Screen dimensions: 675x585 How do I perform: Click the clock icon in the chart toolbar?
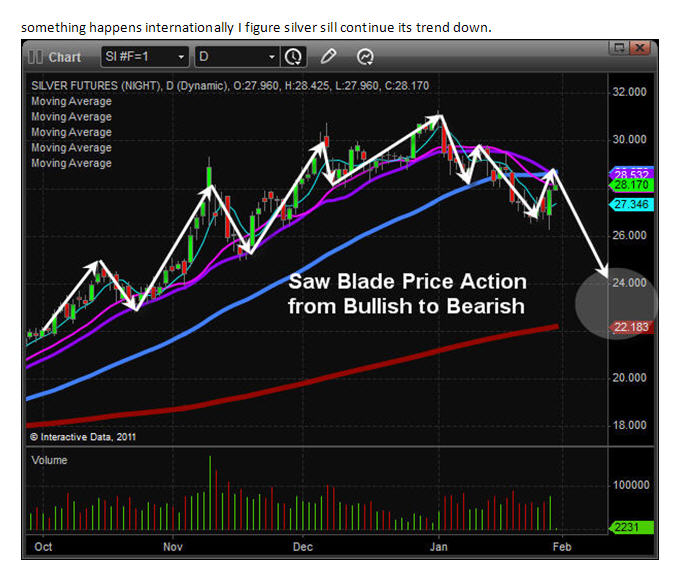coord(293,57)
